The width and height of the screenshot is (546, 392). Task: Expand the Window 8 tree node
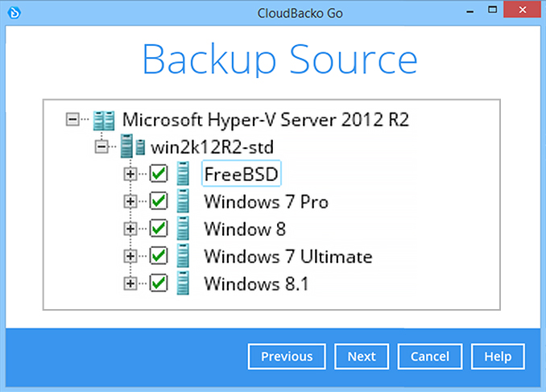tap(130, 229)
